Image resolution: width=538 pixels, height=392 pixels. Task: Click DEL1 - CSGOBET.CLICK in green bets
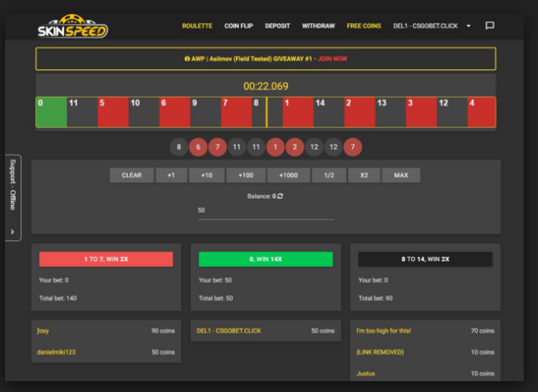pyautogui.click(x=229, y=331)
